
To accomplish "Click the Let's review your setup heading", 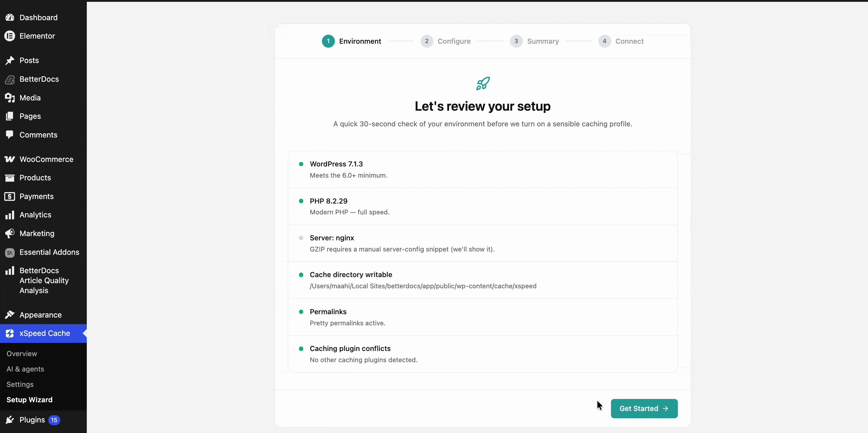I will point(483,106).
